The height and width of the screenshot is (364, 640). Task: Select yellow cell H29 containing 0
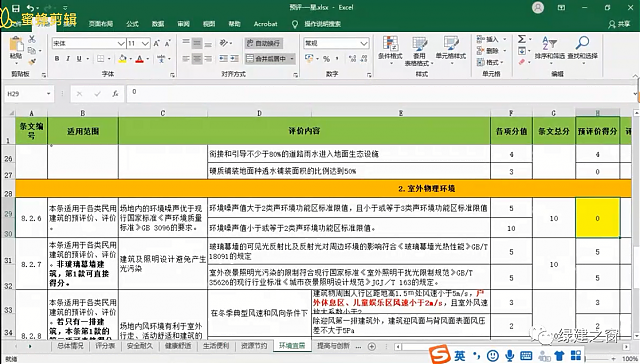point(597,218)
